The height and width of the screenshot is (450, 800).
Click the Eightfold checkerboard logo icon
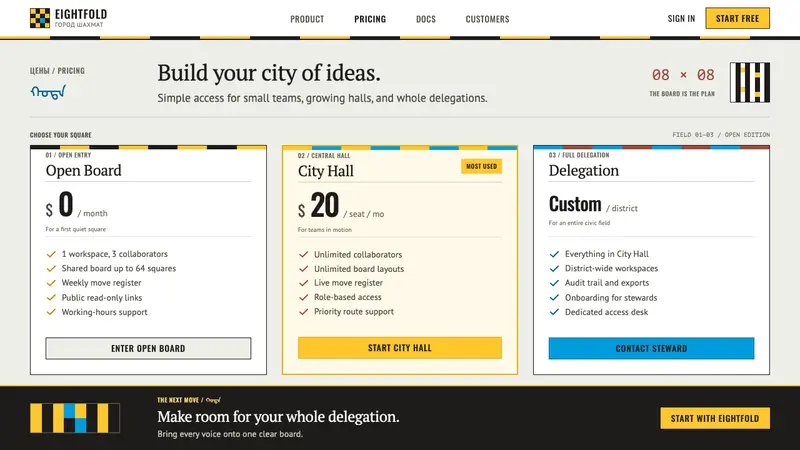point(40,18)
